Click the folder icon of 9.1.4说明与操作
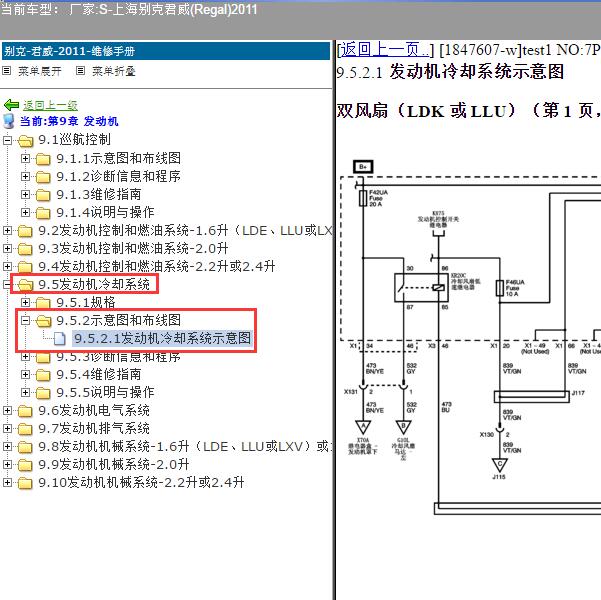 tap(43, 213)
